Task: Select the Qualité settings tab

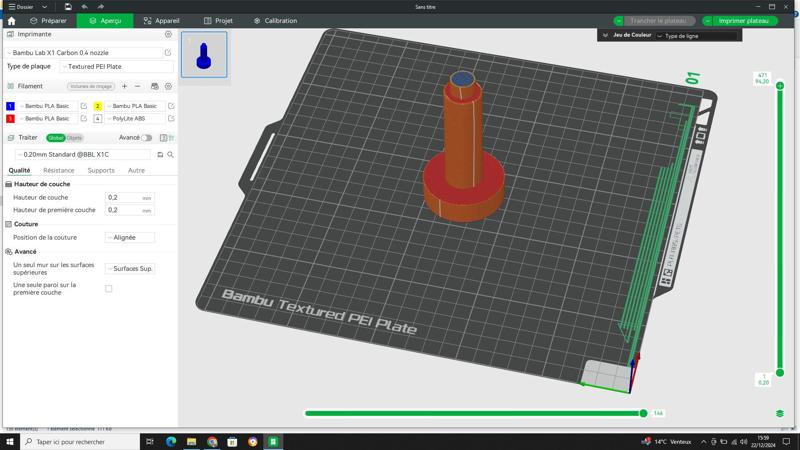Action: 19,170
